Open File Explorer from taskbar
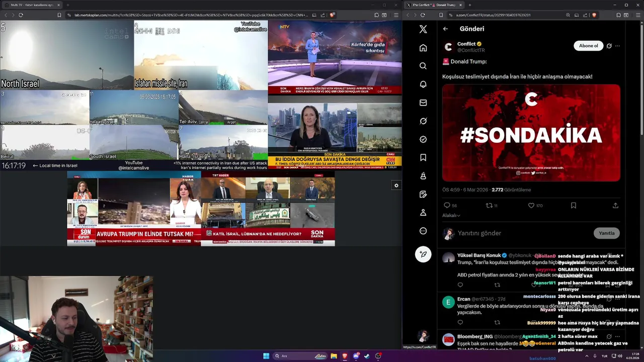 pyautogui.click(x=334, y=356)
